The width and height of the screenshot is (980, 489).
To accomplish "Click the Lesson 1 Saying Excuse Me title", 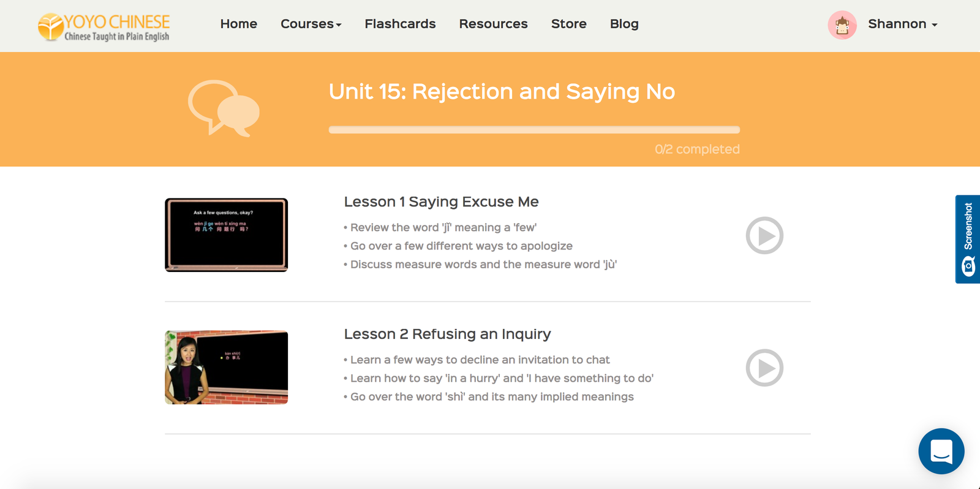I will [441, 202].
